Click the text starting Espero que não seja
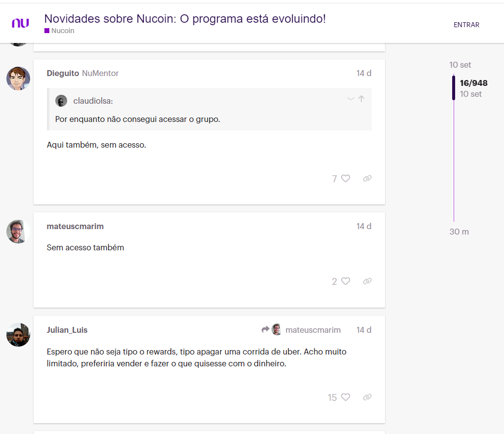 [x=196, y=357]
